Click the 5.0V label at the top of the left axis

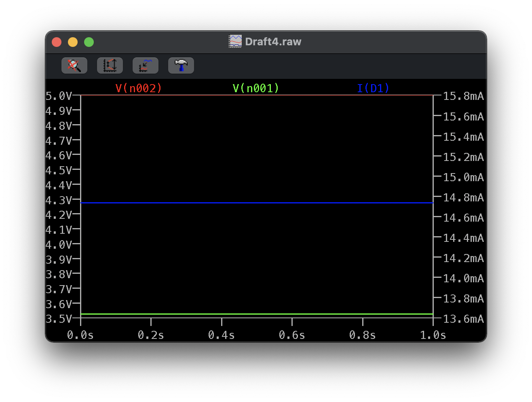[x=59, y=96]
